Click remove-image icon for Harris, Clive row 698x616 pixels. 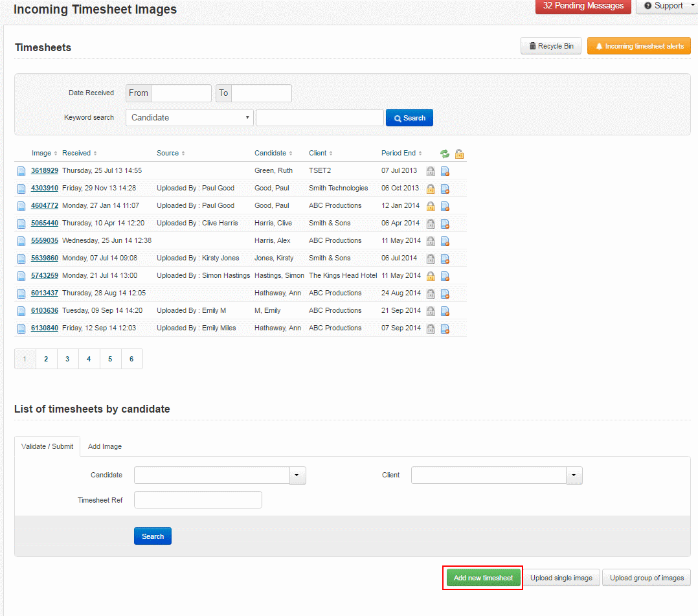point(445,223)
